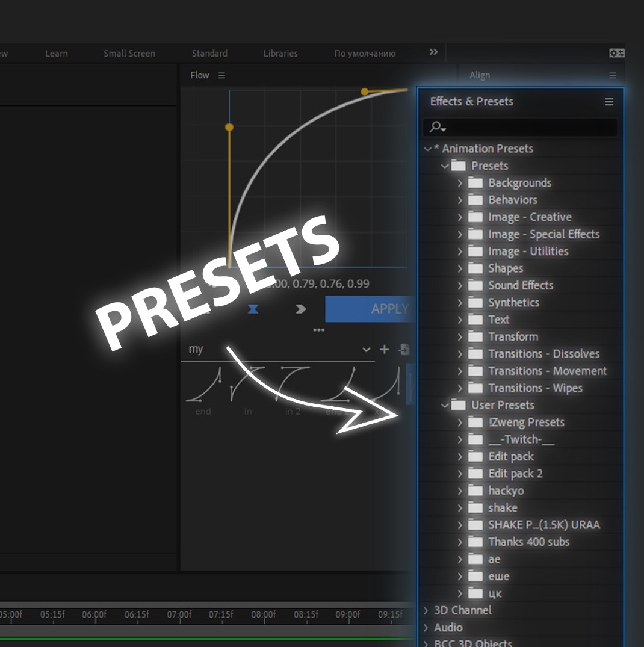Open the Flow panel menu icon
The height and width of the screenshot is (647, 644).
tap(221, 75)
